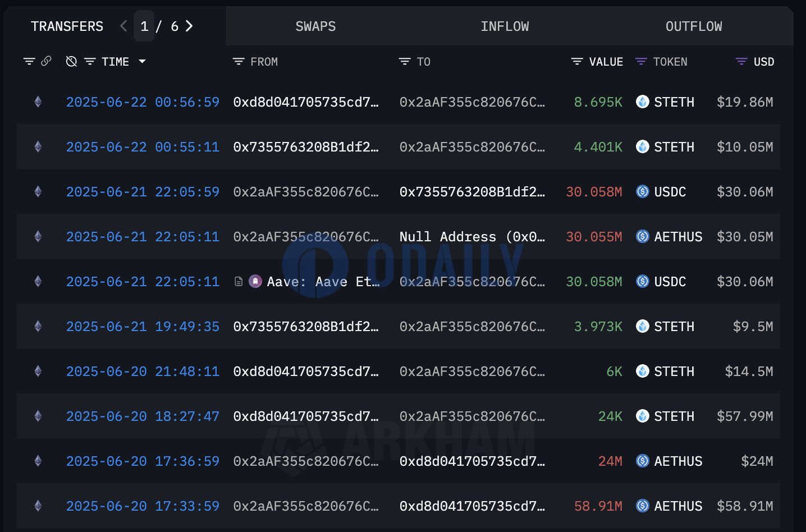This screenshot has width=806, height=532.
Task: Open recipient 0xd8d041705735cd7 in 17:36:59 row
Action: tap(472, 461)
